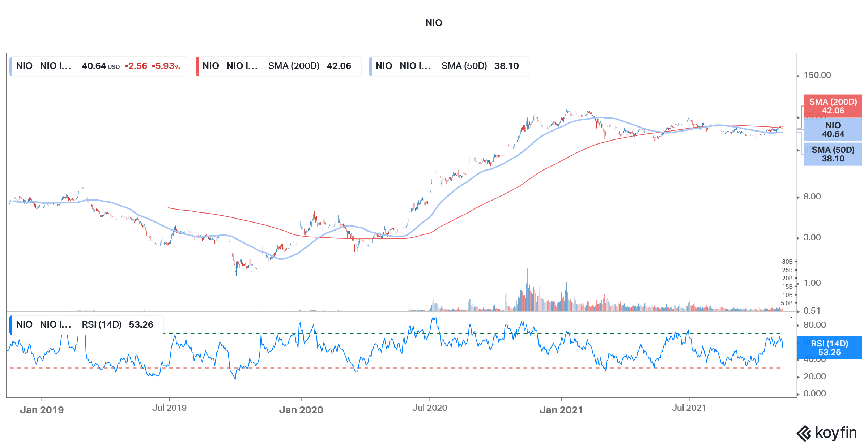The image size is (868, 448).
Task: Click the 53.26 RSI legend value
Action: 141,324
